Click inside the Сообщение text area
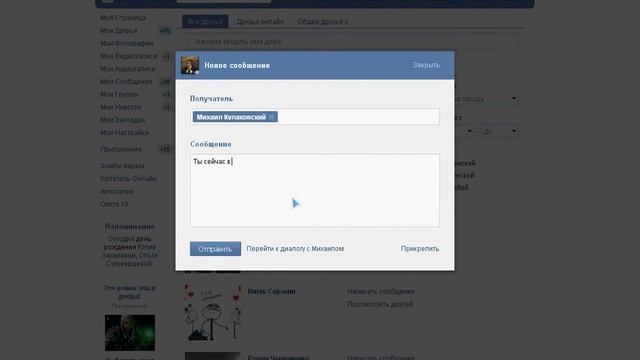Image resolution: width=640 pixels, height=360 pixels. tap(315, 190)
